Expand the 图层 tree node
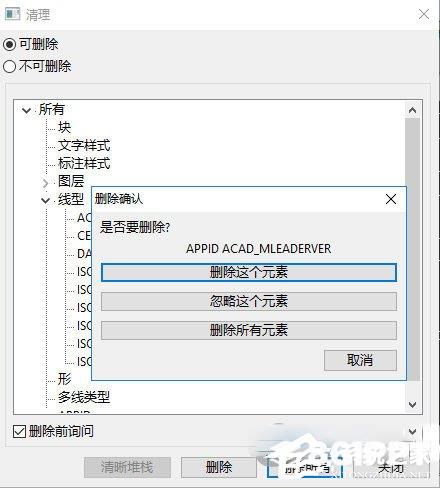The height and width of the screenshot is (488, 440). pyautogui.click(x=45, y=183)
